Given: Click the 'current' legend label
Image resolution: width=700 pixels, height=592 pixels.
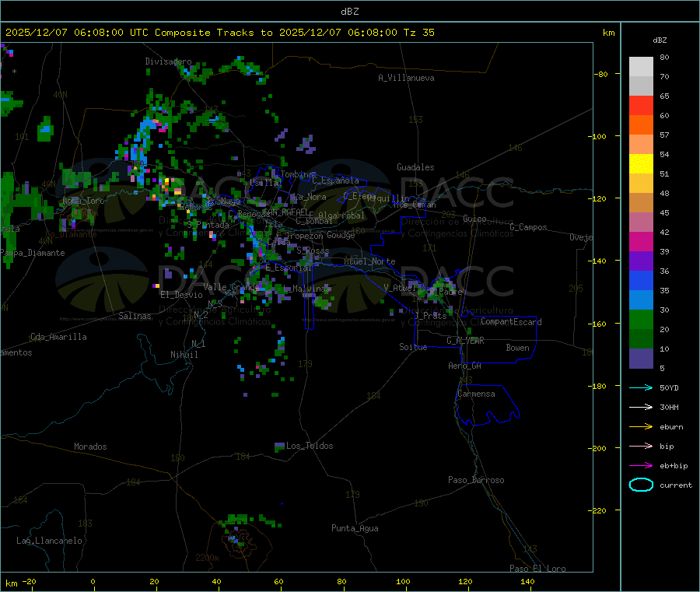Looking at the screenshot, I should tap(676, 485).
